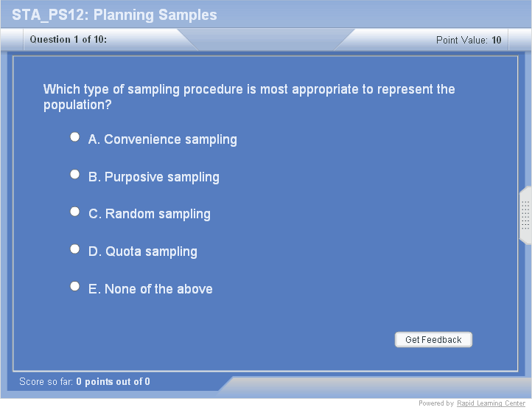The image size is (532, 410).
Task: Expand the side panel grip handle
Action: coord(525,215)
